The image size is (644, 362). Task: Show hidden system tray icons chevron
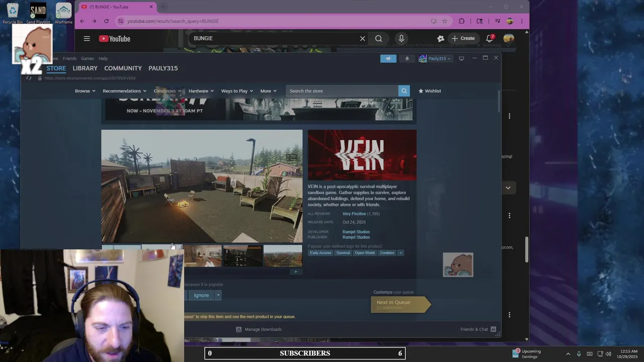(568, 354)
